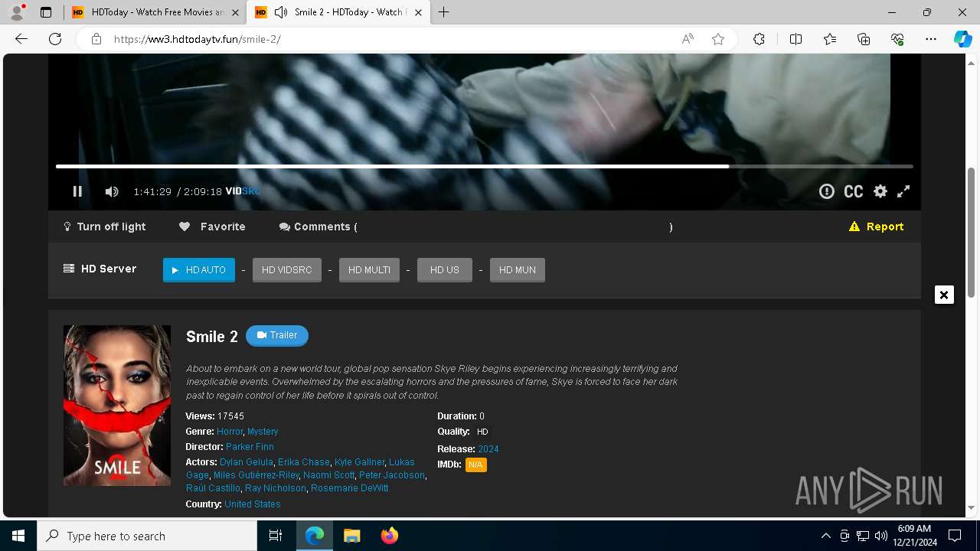Click the taskbar search box
The height and width of the screenshot is (551, 980).
(147, 536)
